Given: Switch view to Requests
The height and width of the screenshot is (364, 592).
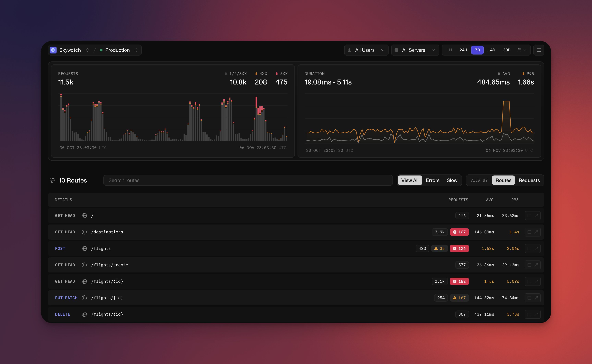Looking at the screenshot, I should click(529, 180).
